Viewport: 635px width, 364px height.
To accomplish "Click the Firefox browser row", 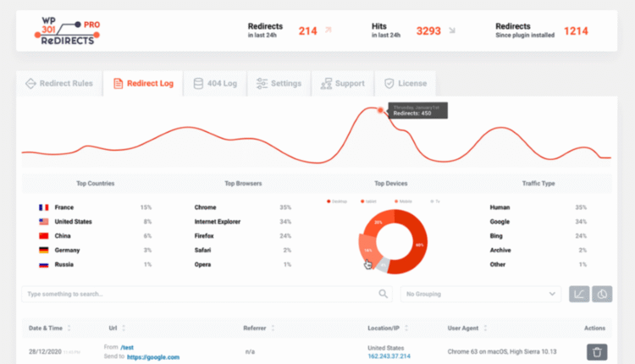I will (x=243, y=235).
